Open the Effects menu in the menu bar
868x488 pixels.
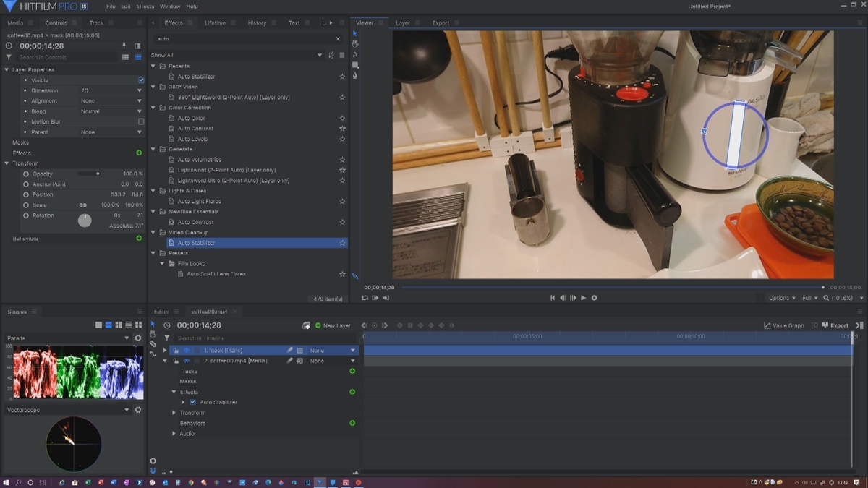coord(145,7)
